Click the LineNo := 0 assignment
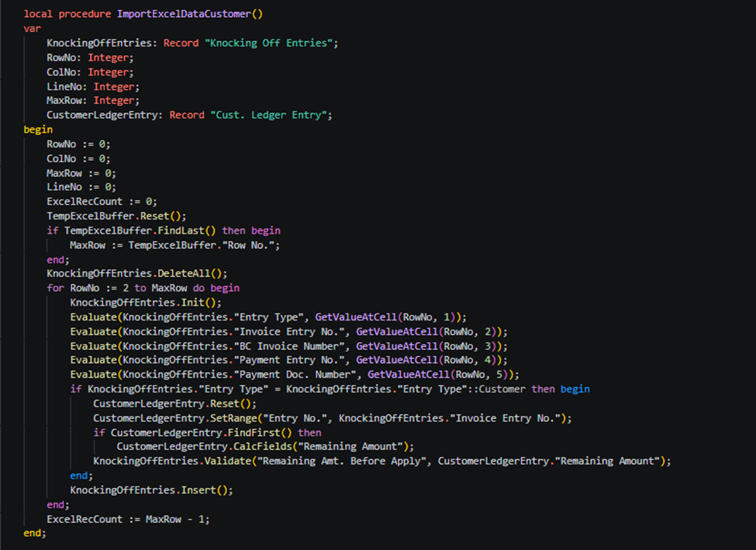Viewport: 756px width, 550px height. click(81, 187)
